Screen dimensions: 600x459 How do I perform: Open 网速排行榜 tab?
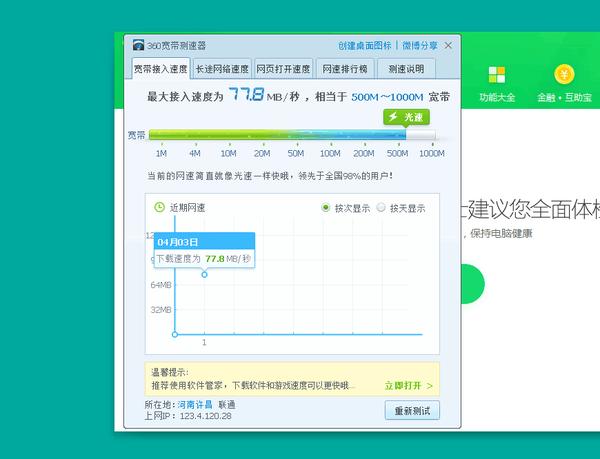(345, 69)
